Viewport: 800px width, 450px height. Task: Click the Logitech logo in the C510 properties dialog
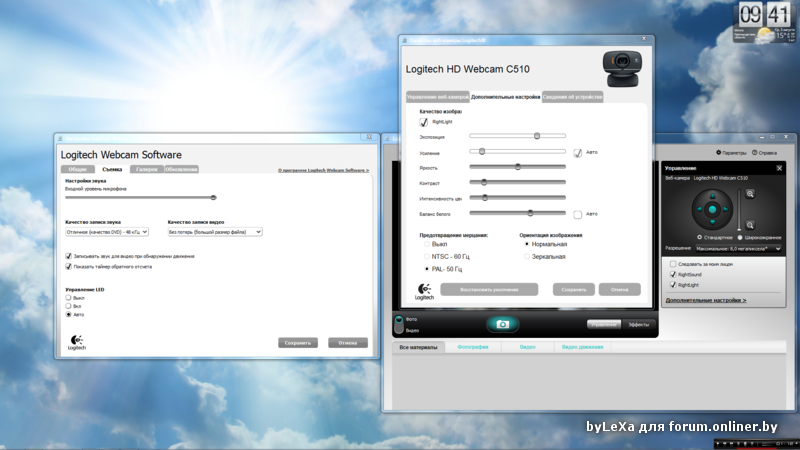[424, 292]
